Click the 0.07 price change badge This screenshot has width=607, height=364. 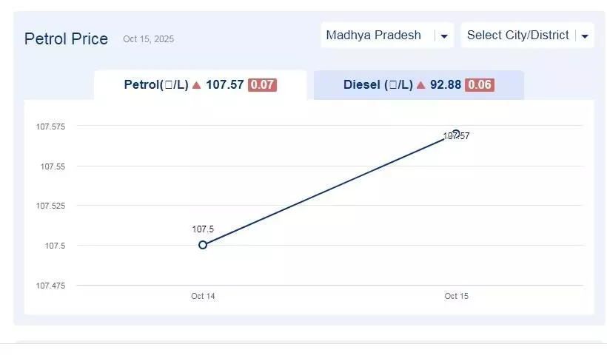pos(262,85)
